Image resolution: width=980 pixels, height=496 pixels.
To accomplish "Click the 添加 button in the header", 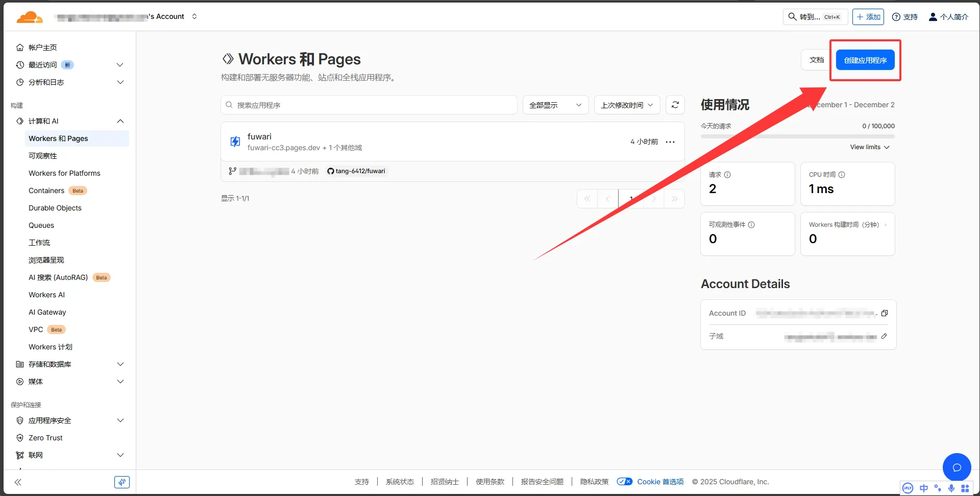I will (x=868, y=17).
